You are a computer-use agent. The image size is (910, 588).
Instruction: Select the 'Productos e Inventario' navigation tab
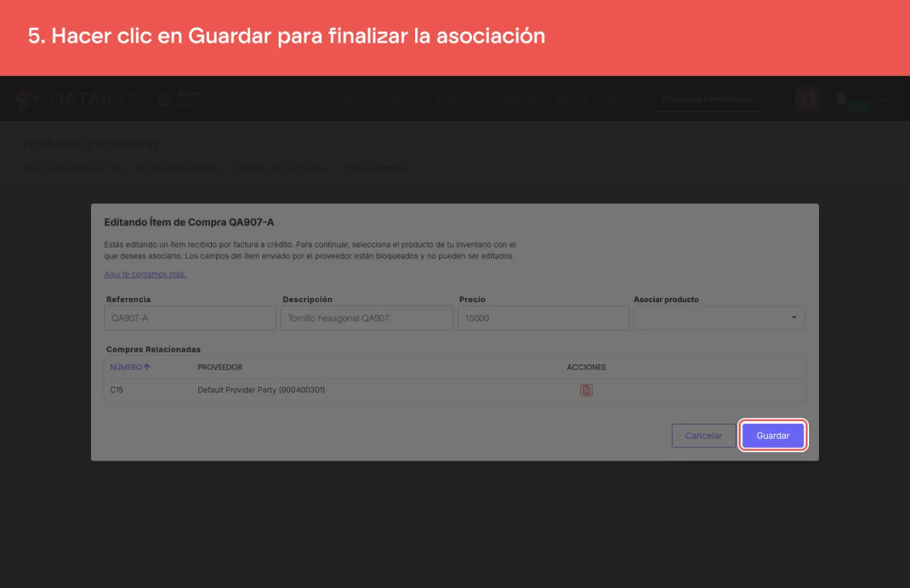coord(706,99)
